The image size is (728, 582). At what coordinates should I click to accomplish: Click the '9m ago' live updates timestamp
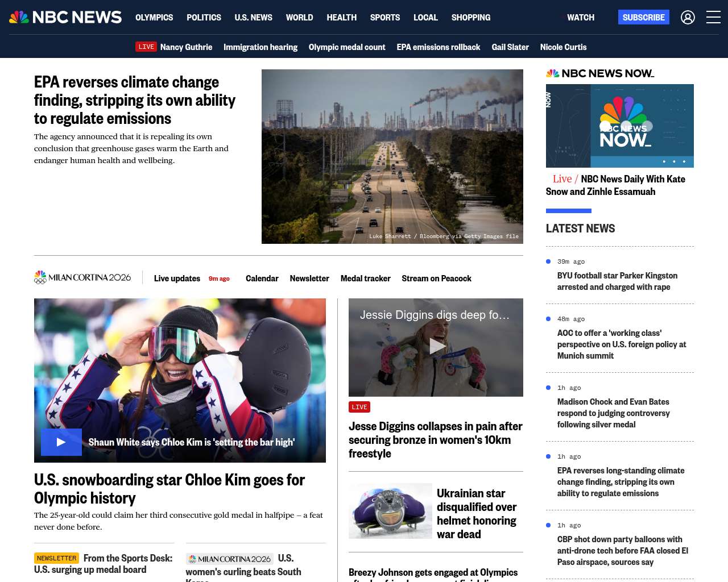point(219,278)
